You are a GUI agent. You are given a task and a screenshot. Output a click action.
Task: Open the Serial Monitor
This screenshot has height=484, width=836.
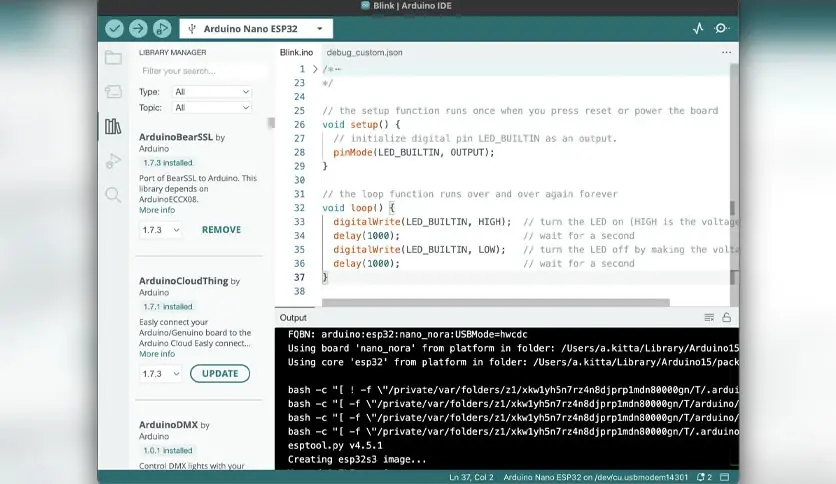point(722,29)
